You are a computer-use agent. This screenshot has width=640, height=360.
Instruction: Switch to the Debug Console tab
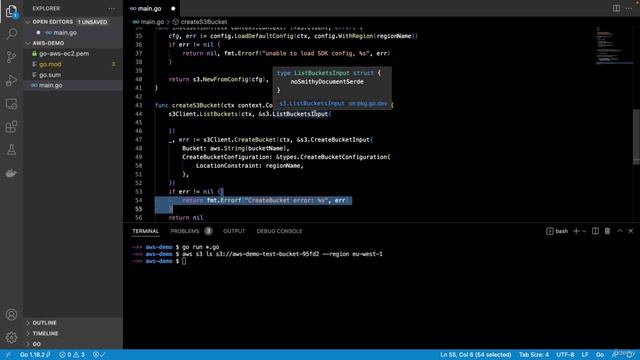click(280, 231)
